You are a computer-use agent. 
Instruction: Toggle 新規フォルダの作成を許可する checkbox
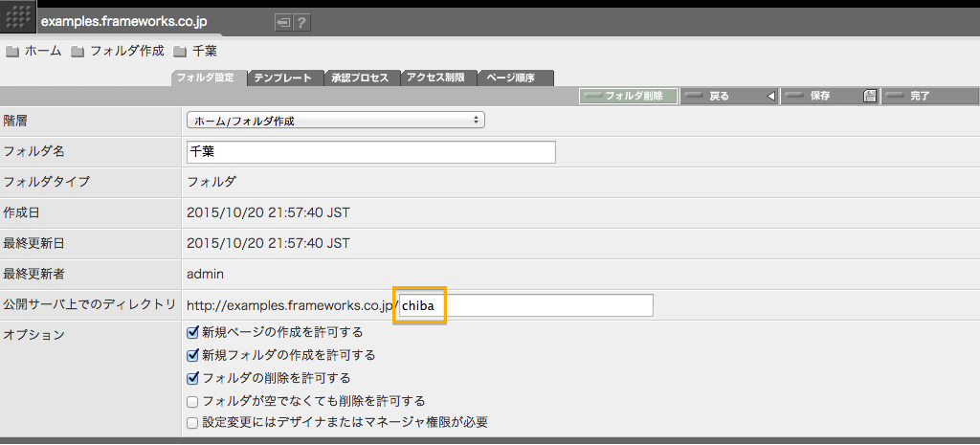click(192, 355)
